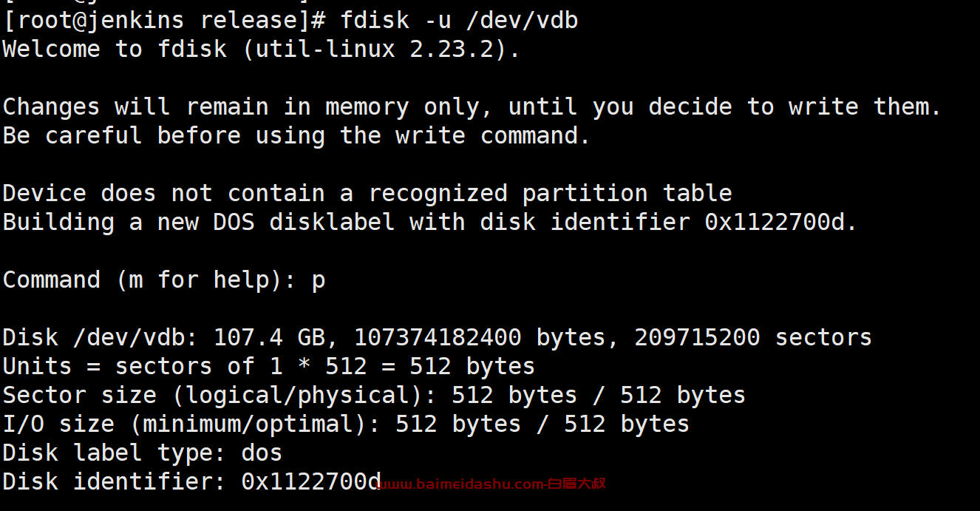Click the 'I/O size (minimum/optimal)' line
980x511 pixels.
click(x=346, y=424)
